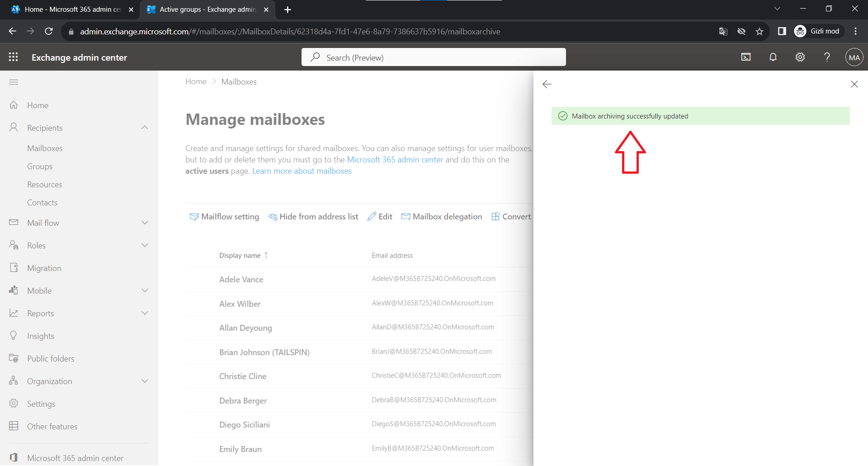Open the app launcher waffle icon
The image size is (868, 466).
pos(14,57)
